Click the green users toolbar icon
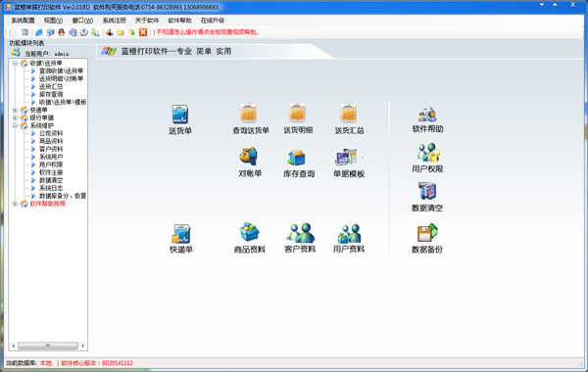This screenshot has width=588, height=372. [95, 32]
